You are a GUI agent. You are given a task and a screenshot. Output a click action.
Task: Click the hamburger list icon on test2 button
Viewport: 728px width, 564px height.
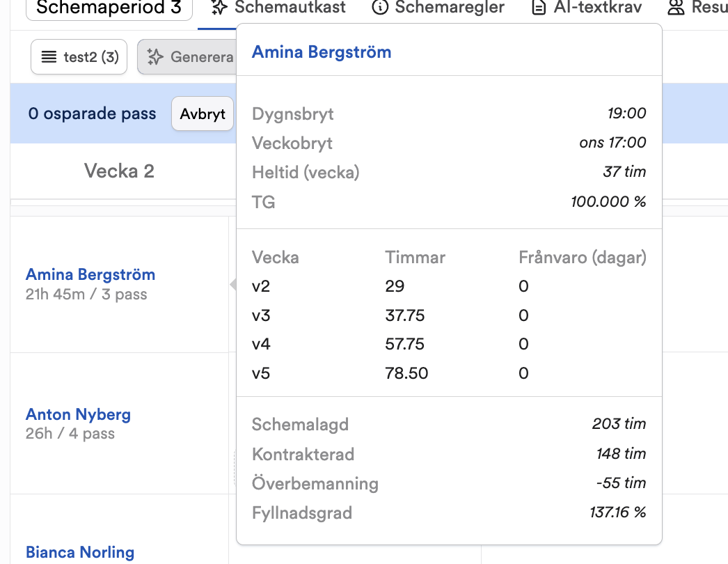49,56
